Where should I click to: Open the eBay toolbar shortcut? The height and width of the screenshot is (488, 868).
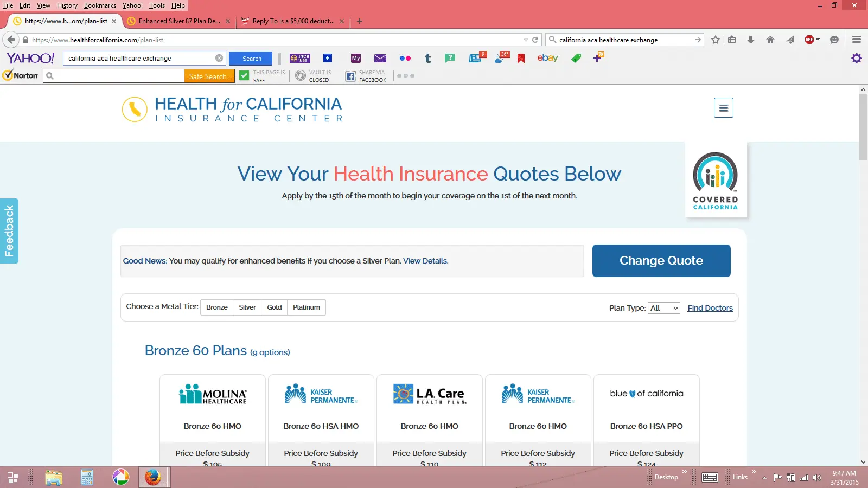click(547, 58)
